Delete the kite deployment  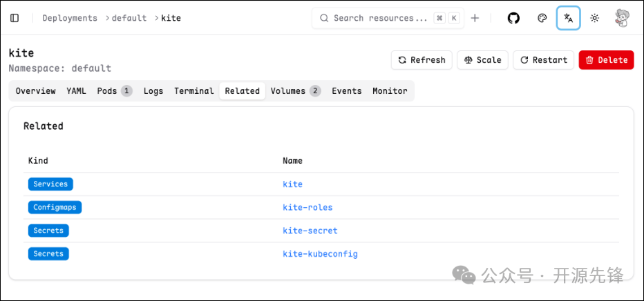tap(606, 60)
